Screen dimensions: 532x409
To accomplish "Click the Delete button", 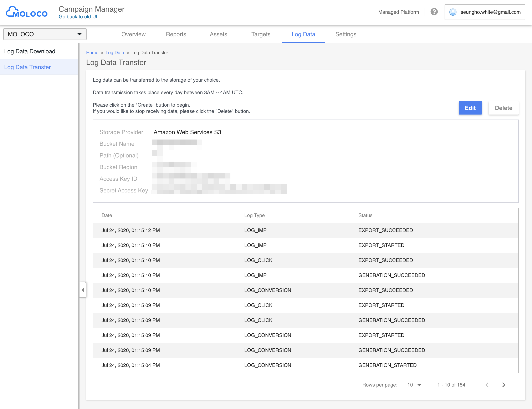I will click(503, 108).
